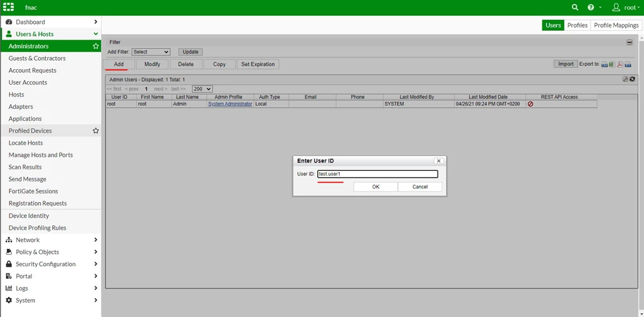Export the user list to Excel
Image resolution: width=644 pixels, height=317 pixels.
611,65
